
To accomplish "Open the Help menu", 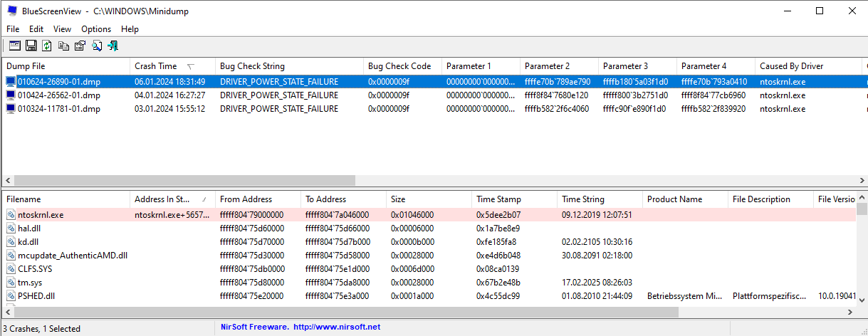I will 130,29.
